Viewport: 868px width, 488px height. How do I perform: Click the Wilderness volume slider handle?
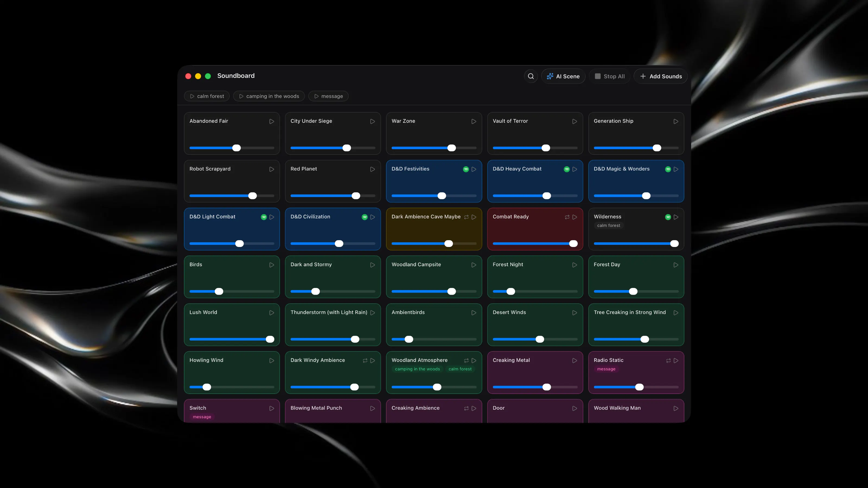coord(674,243)
